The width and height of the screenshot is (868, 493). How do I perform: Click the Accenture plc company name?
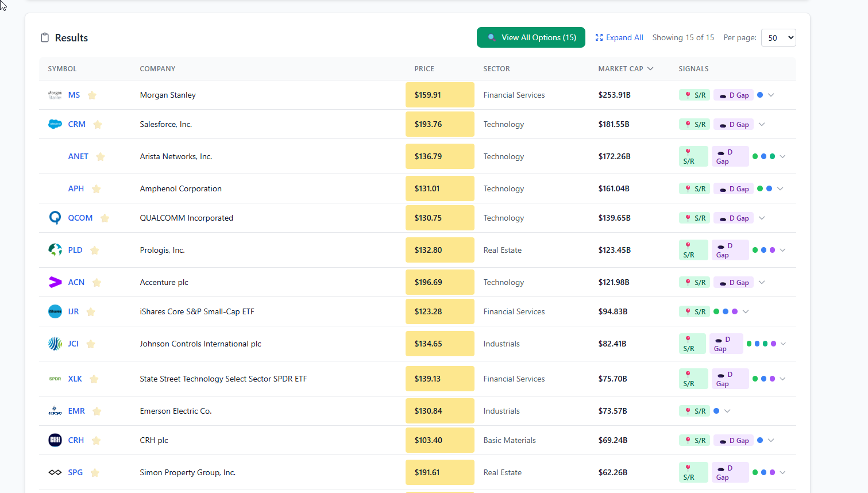[164, 282]
